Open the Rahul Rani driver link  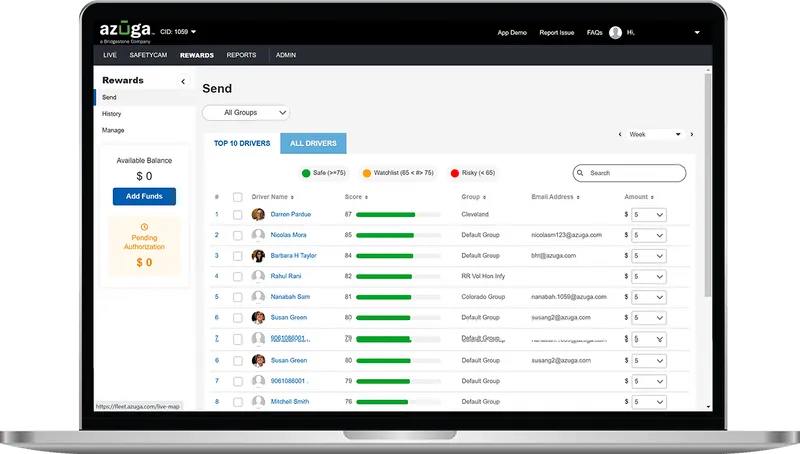click(285, 276)
